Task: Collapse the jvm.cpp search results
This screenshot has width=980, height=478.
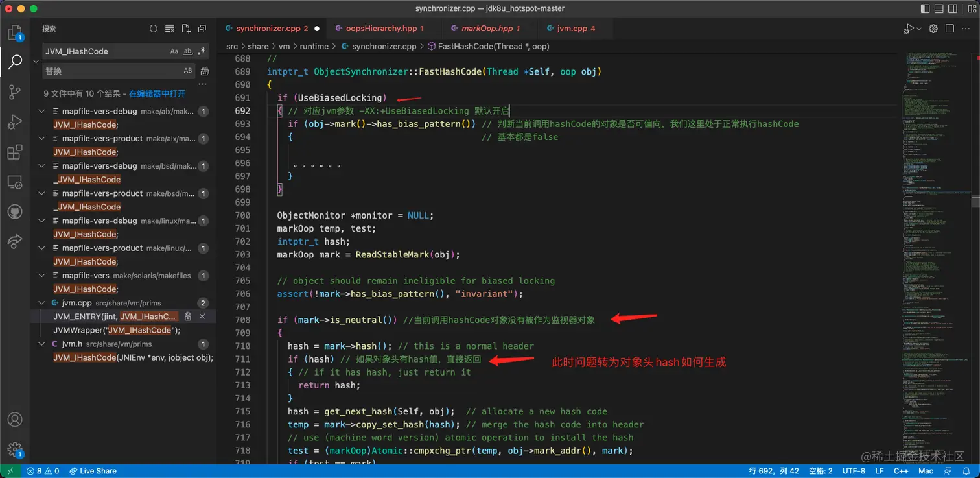Action: click(42, 303)
